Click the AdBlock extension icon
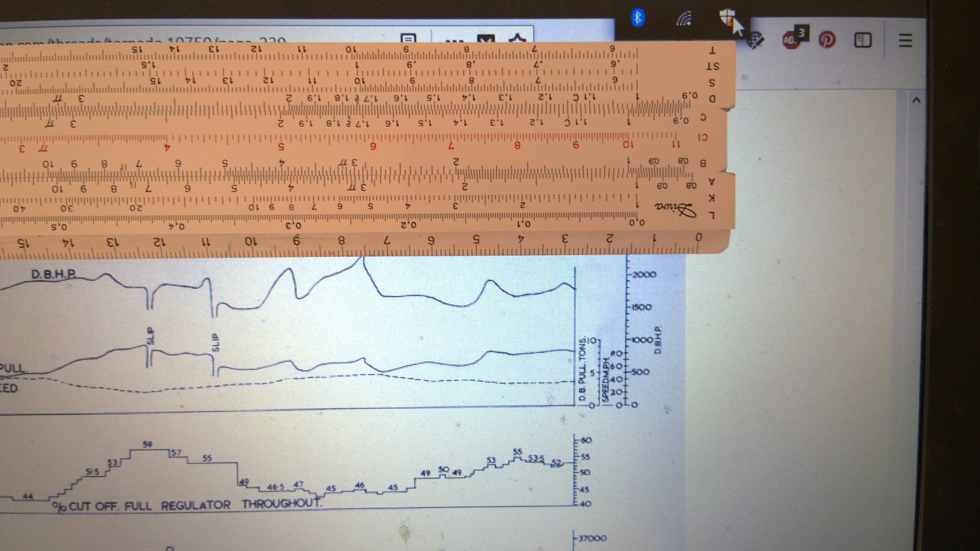This screenshot has height=551, width=980. (791, 40)
